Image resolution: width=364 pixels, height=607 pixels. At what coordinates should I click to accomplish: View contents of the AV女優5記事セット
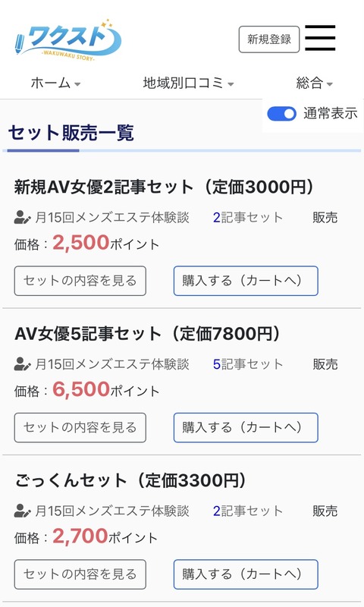point(80,427)
